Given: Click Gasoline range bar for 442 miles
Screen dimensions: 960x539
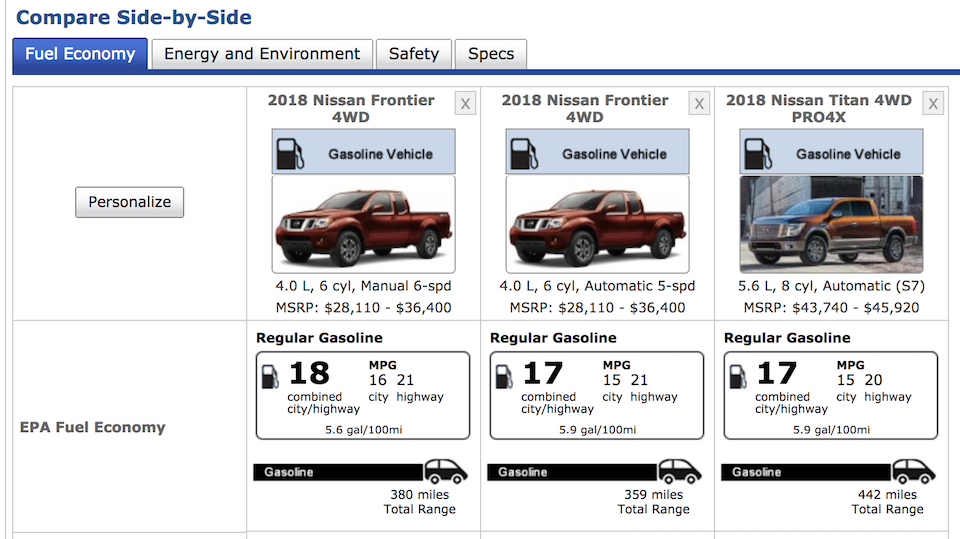Looking at the screenshot, I should coord(806,472).
